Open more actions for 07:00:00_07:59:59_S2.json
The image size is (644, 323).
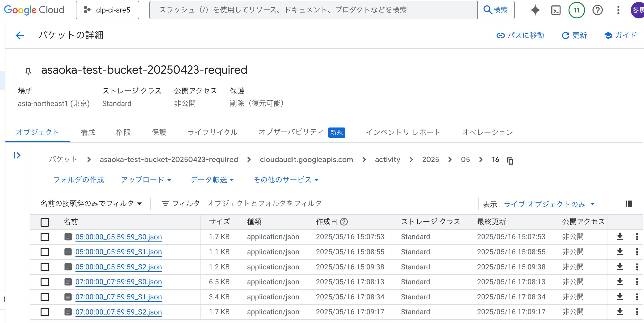point(637,312)
